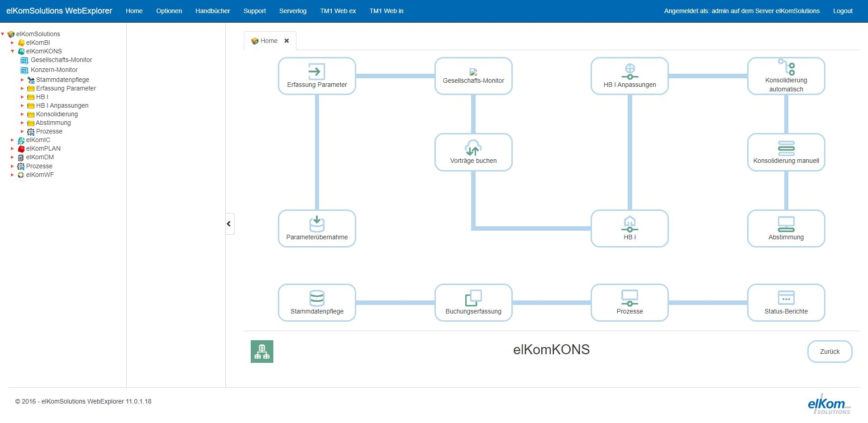
Task: Open the Optionen menu
Action: (x=169, y=11)
